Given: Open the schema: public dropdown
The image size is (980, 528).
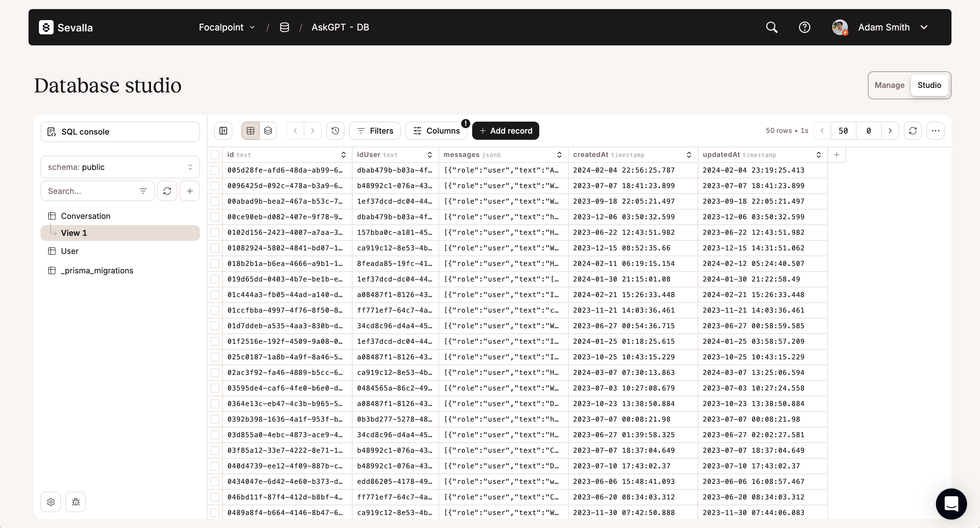Looking at the screenshot, I should click(x=120, y=167).
